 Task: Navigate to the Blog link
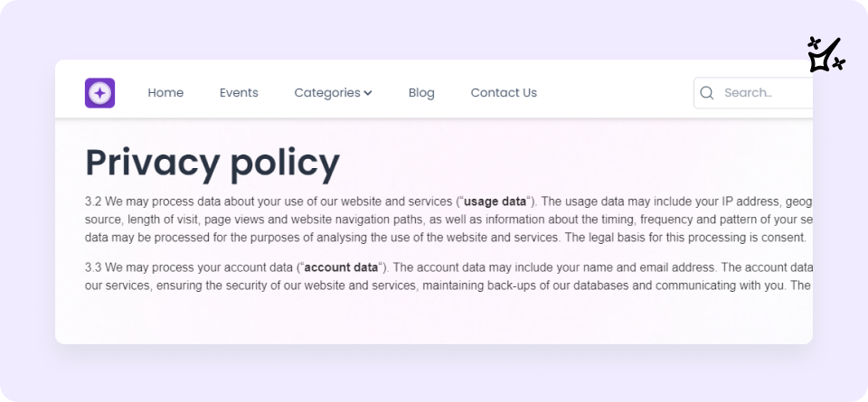[421, 93]
